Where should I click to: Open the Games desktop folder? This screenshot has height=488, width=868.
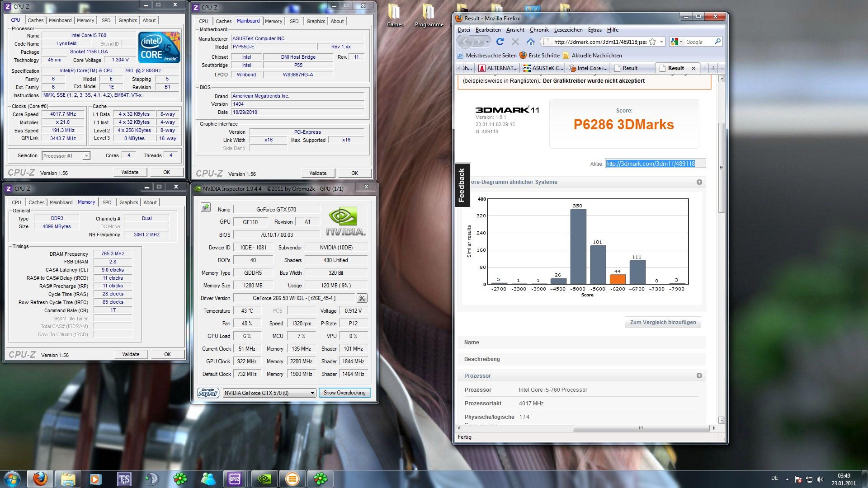[x=395, y=16]
